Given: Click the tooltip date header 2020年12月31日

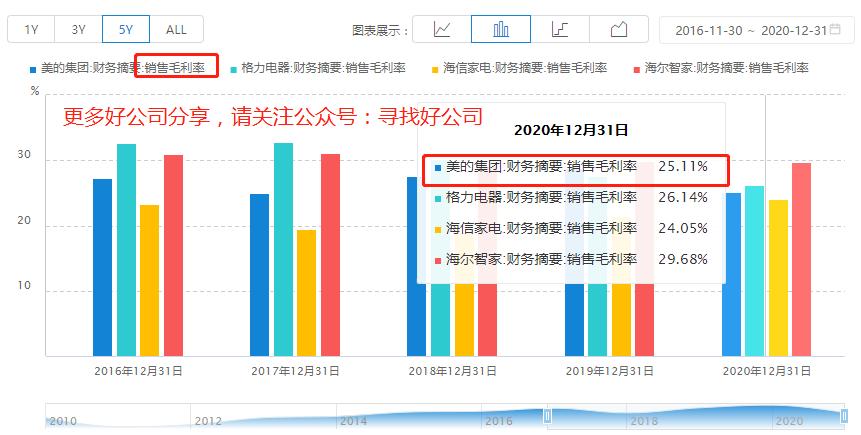Looking at the screenshot, I should click(x=571, y=130).
